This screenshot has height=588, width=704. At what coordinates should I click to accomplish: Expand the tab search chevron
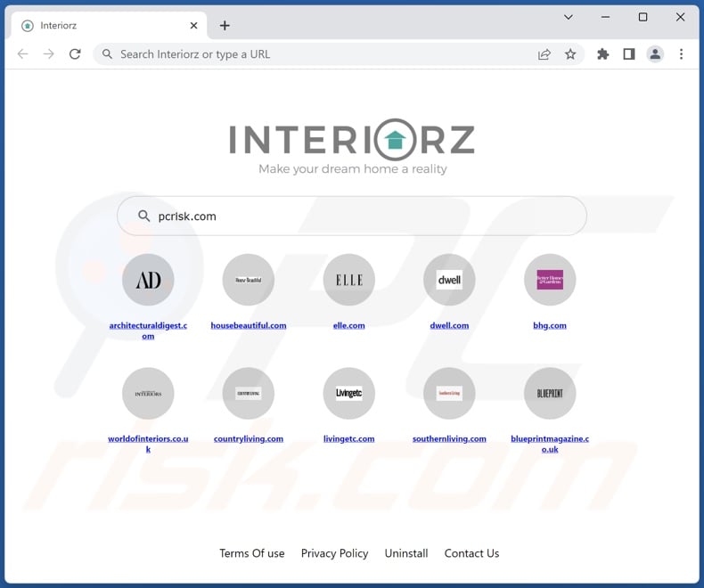click(569, 17)
